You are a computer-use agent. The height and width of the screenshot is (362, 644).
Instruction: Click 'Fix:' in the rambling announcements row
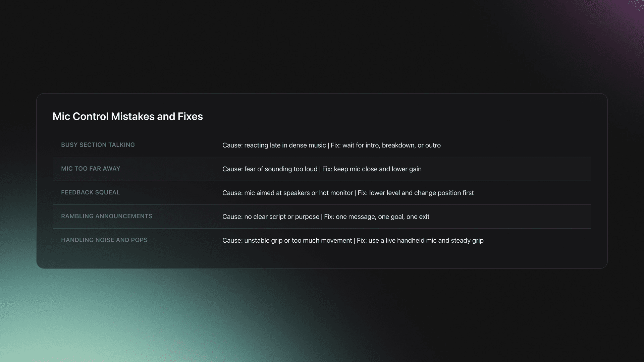(329, 217)
